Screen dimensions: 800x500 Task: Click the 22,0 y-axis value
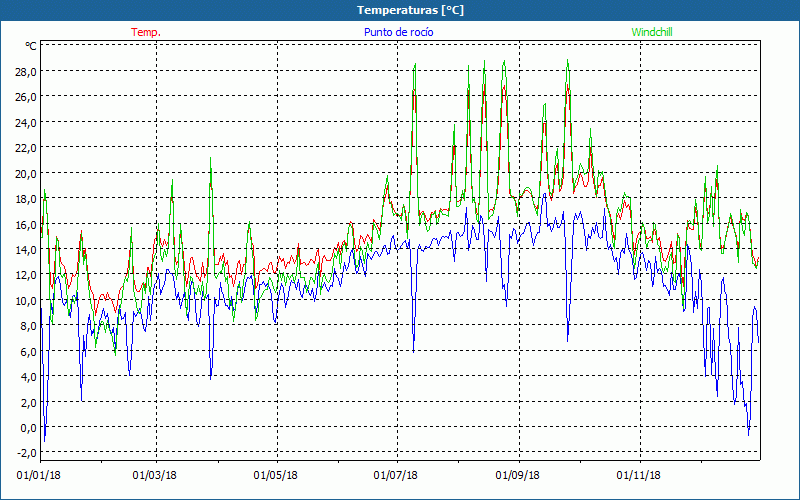tap(26, 148)
